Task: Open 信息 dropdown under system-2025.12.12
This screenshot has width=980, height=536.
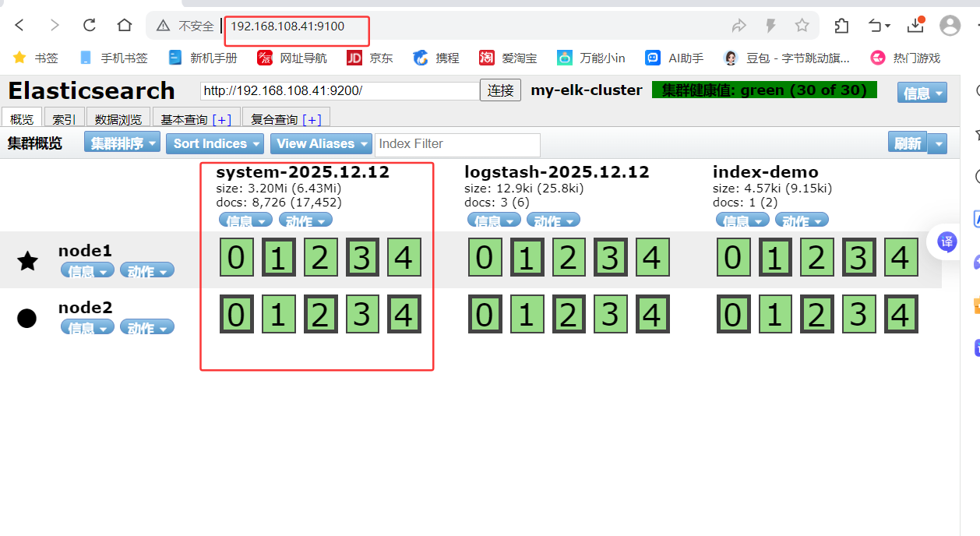Action: tap(245, 220)
